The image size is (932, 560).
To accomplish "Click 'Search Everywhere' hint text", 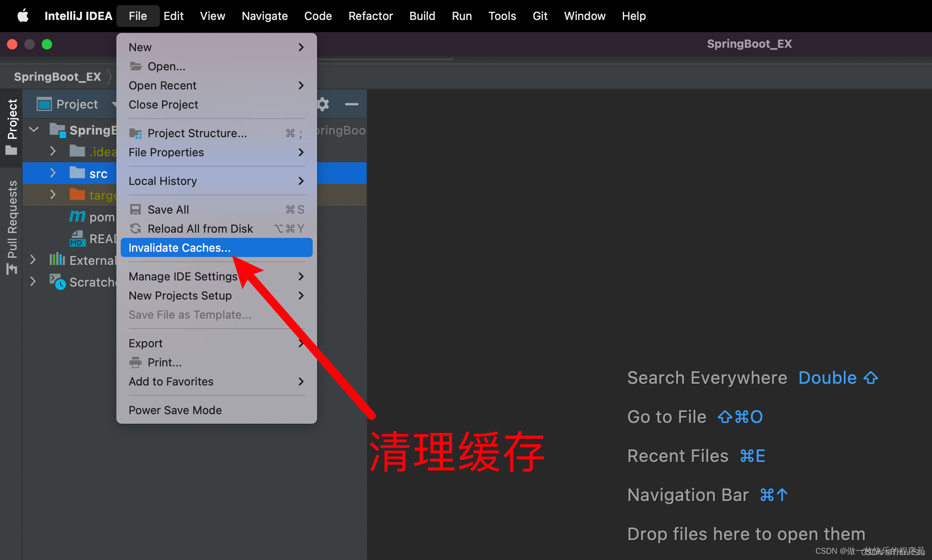I will coord(707,378).
